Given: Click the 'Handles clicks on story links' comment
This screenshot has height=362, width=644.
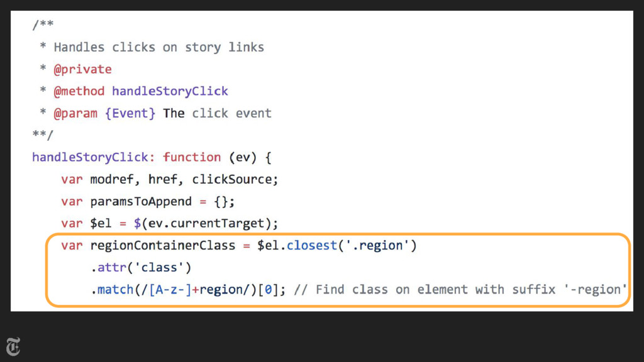Looking at the screenshot, I should [159, 47].
